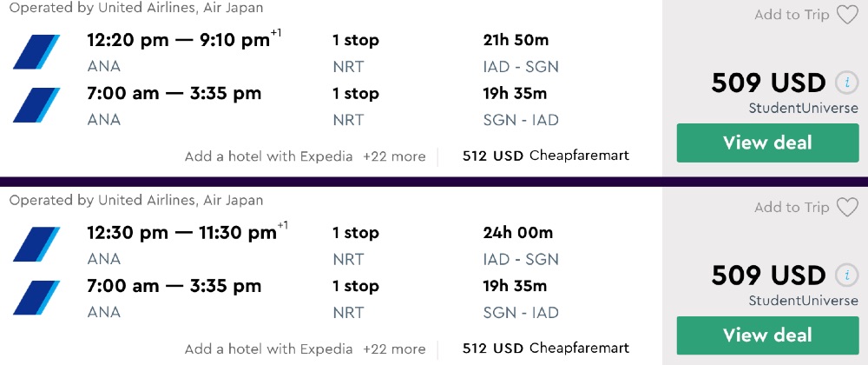
Task: Select 512 USD Cheapfaremart offer in first result
Action: pos(545,156)
